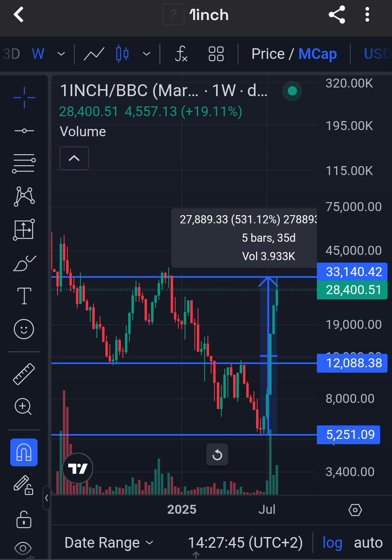
Task: Toggle the magnet mode
Action: [x=24, y=452]
